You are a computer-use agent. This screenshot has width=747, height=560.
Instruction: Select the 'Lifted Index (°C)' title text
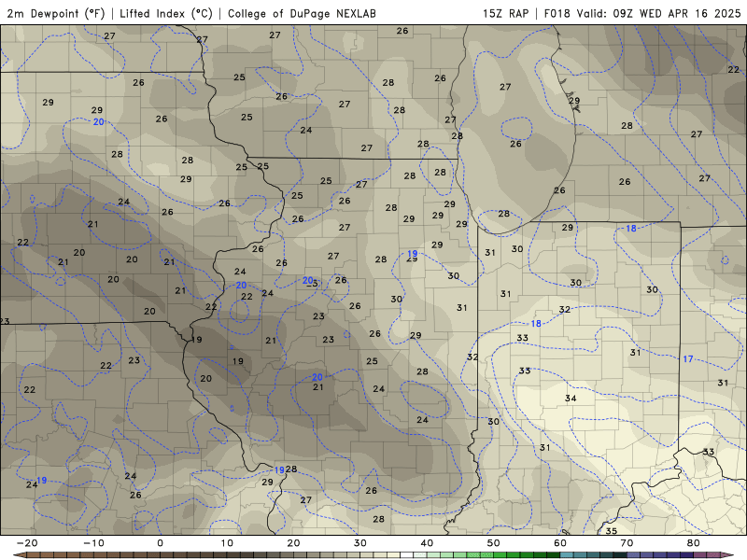pyautogui.click(x=166, y=13)
